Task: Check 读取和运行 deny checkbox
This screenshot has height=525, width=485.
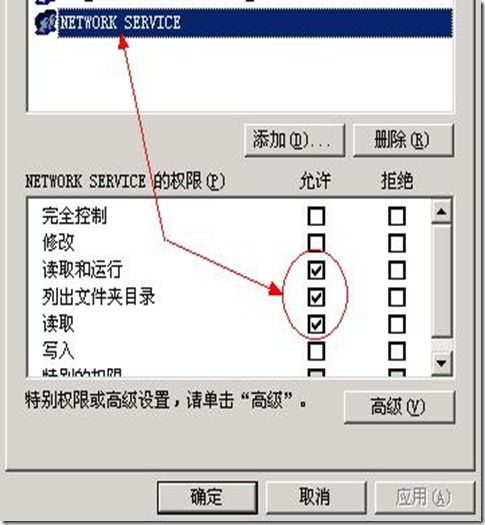Action: (397, 270)
